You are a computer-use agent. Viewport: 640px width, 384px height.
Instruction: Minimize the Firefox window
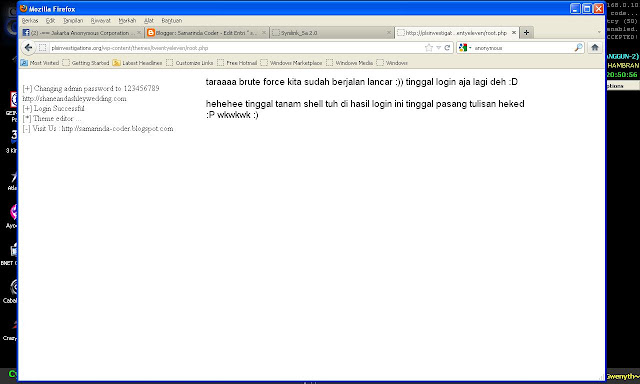pos(575,9)
